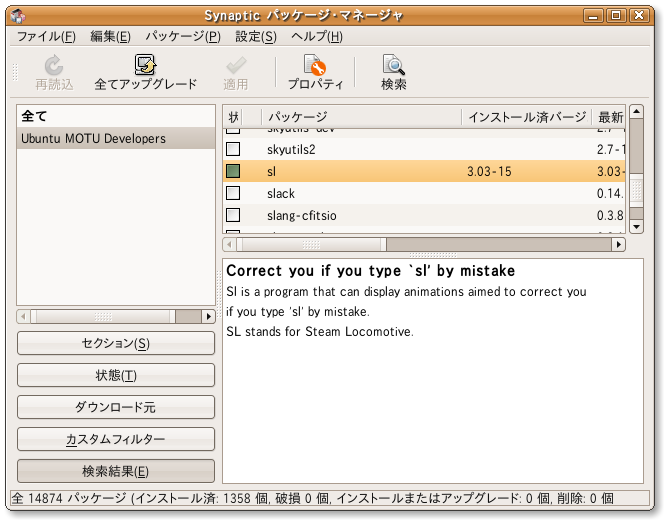The height and width of the screenshot is (520, 664).
Task: Maximize the Synaptic window
Action: (616, 16)
